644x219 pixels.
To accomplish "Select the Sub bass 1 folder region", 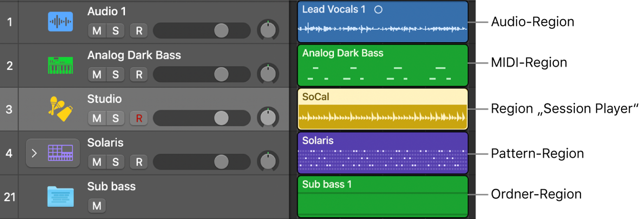I will (x=382, y=197).
